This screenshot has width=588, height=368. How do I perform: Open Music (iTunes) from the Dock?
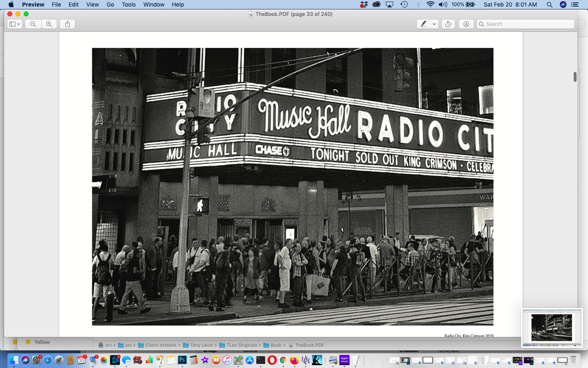click(227, 360)
